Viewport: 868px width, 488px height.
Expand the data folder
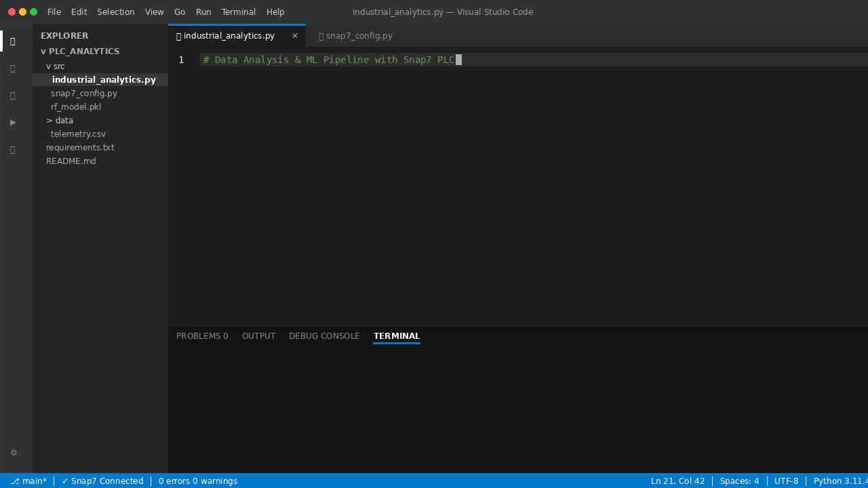click(x=60, y=121)
